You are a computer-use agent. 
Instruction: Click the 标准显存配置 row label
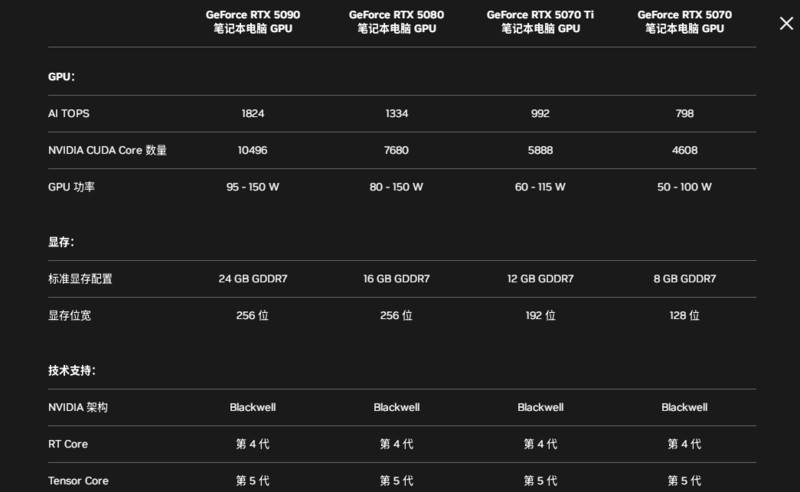(80, 279)
